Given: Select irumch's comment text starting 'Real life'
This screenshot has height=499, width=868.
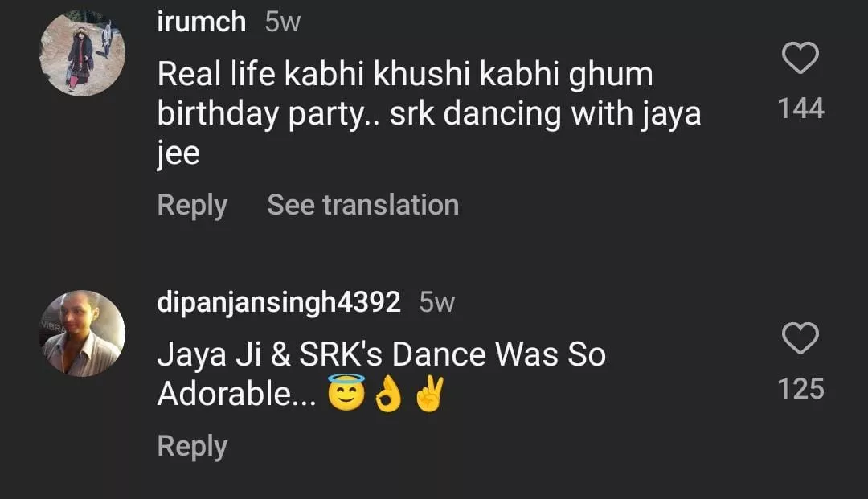Looking at the screenshot, I should pos(405,75).
